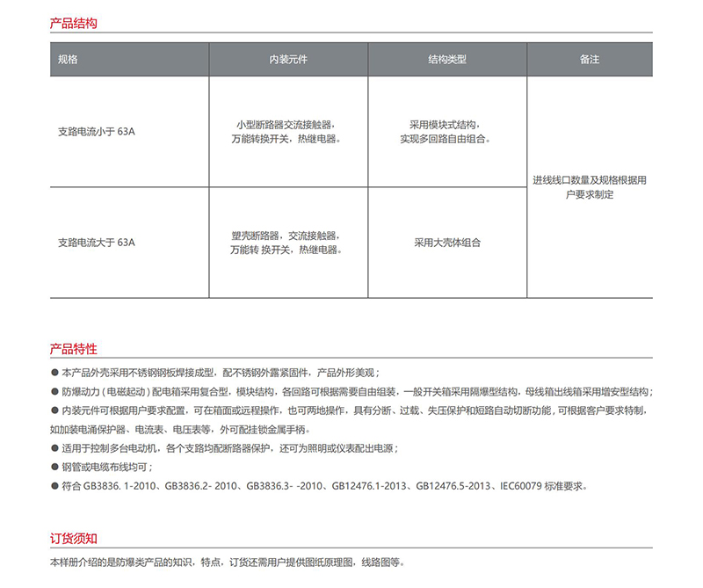Click the 备注 column header
703x588 pixels.
tap(590, 60)
